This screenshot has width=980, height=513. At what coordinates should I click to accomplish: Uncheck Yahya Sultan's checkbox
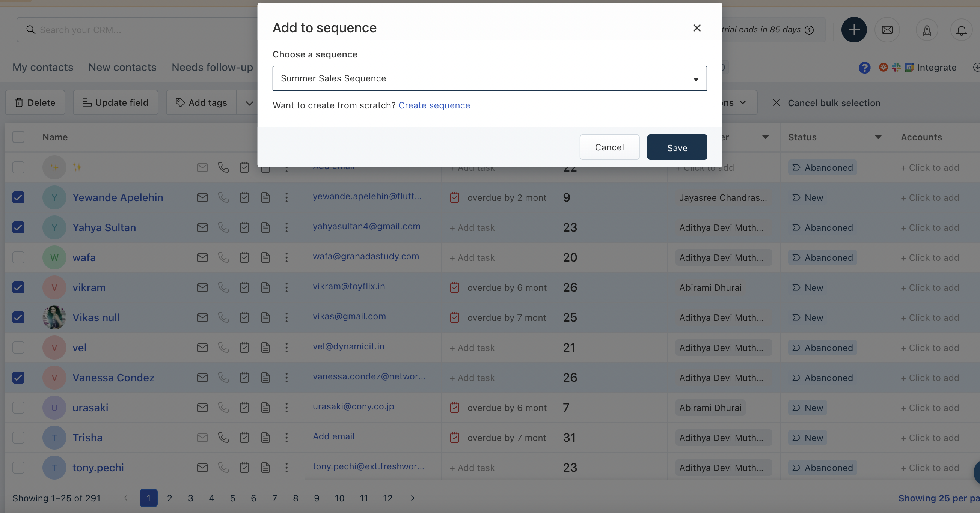(x=18, y=227)
